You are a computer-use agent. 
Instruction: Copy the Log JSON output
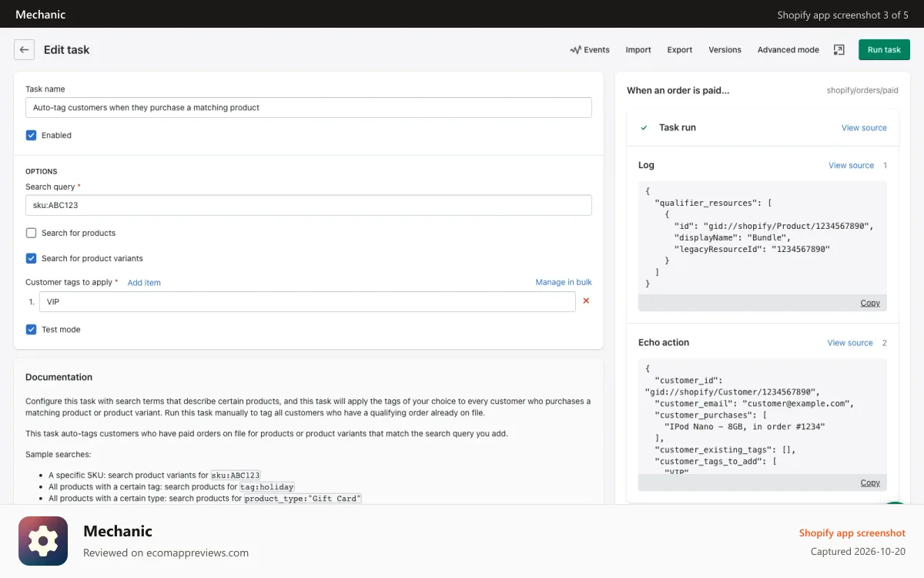pyautogui.click(x=870, y=303)
